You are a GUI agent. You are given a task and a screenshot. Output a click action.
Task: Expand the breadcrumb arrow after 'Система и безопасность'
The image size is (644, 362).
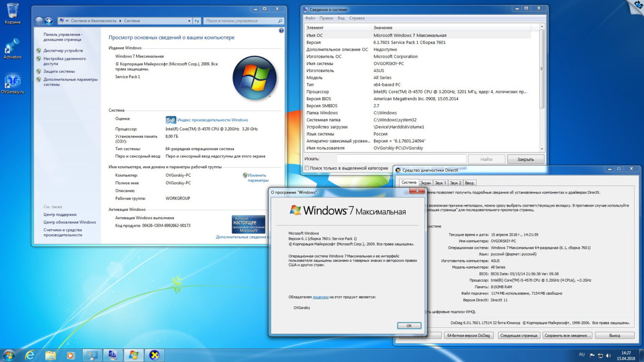click(x=120, y=21)
